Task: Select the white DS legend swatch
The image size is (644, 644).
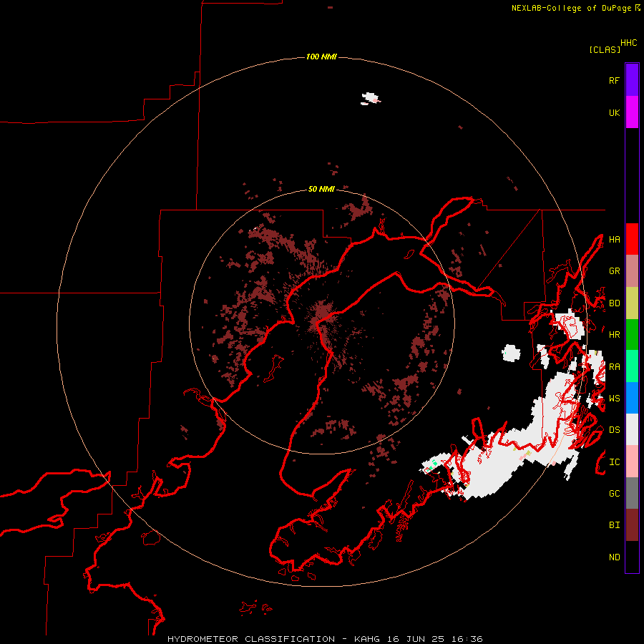Action: click(632, 429)
